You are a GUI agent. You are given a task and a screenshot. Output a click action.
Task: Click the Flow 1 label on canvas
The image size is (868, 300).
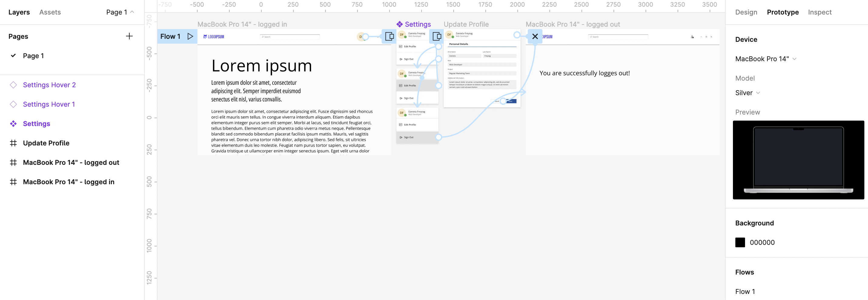click(x=170, y=36)
